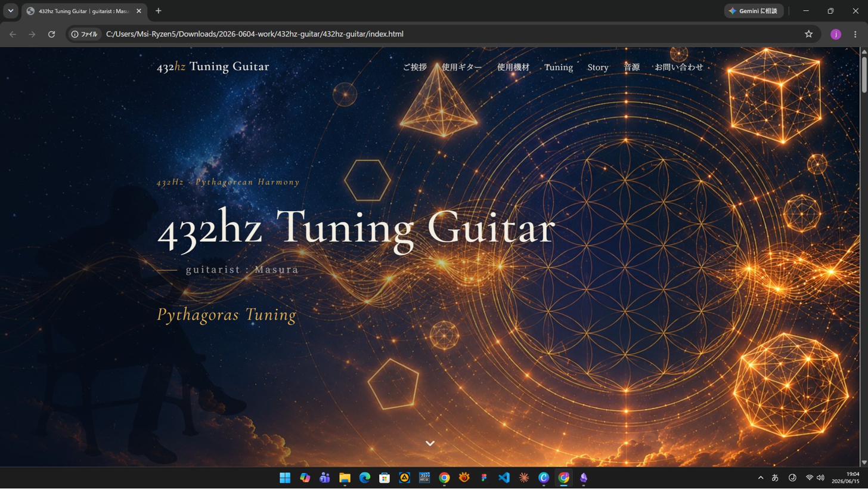Open Chrome's three-dot menu

(x=855, y=34)
